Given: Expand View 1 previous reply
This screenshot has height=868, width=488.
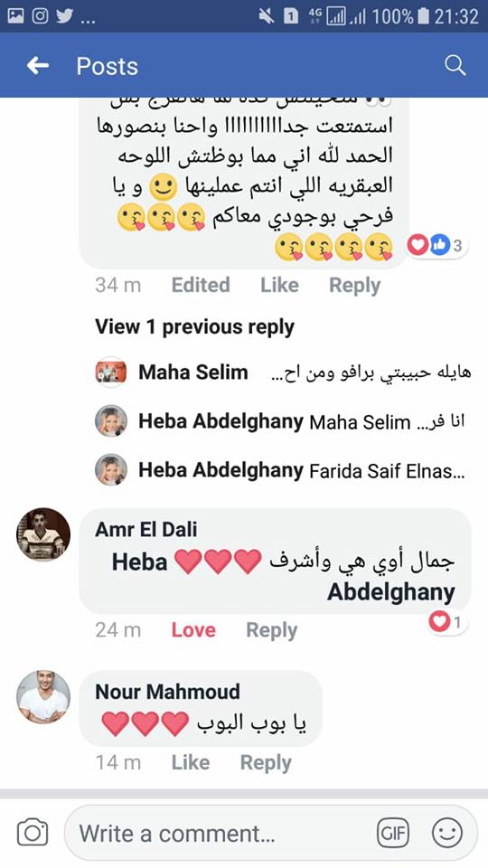Looking at the screenshot, I should pos(194,326).
